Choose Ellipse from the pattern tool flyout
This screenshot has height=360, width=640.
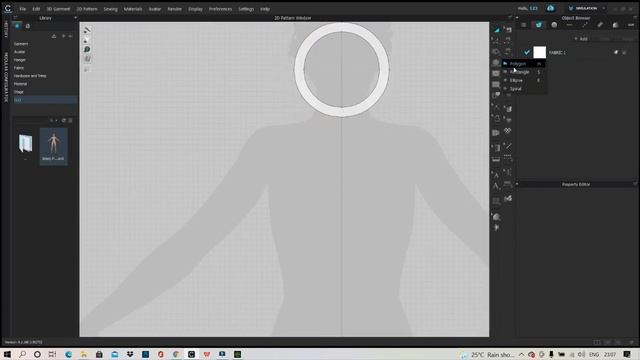coord(524,80)
